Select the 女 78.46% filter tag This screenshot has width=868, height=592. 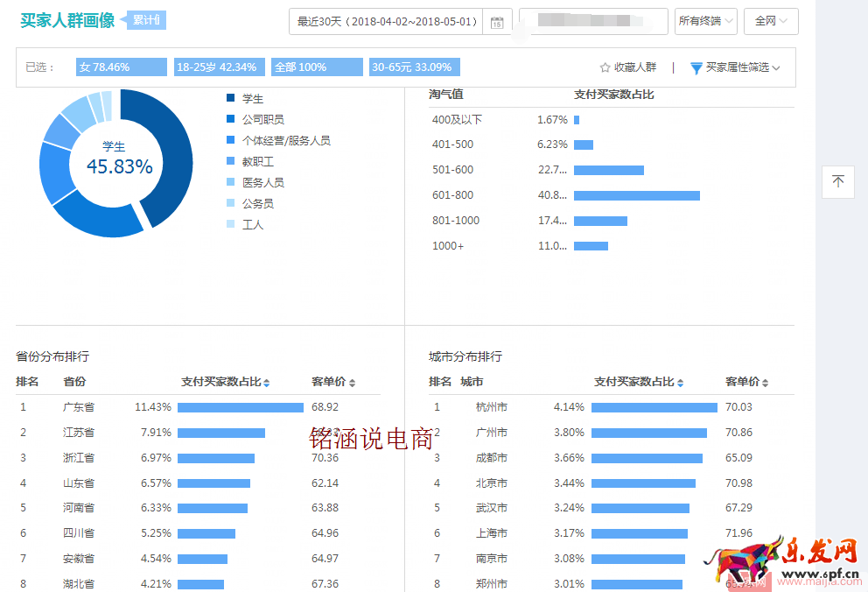point(121,67)
